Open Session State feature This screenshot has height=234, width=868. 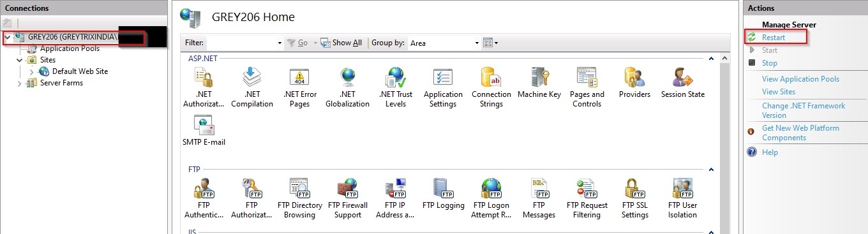[x=683, y=83]
